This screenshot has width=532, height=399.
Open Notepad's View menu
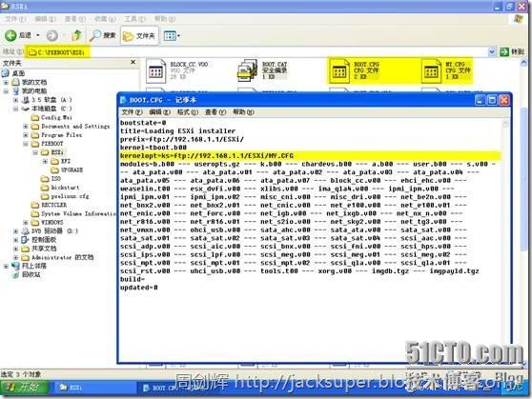[x=215, y=111]
